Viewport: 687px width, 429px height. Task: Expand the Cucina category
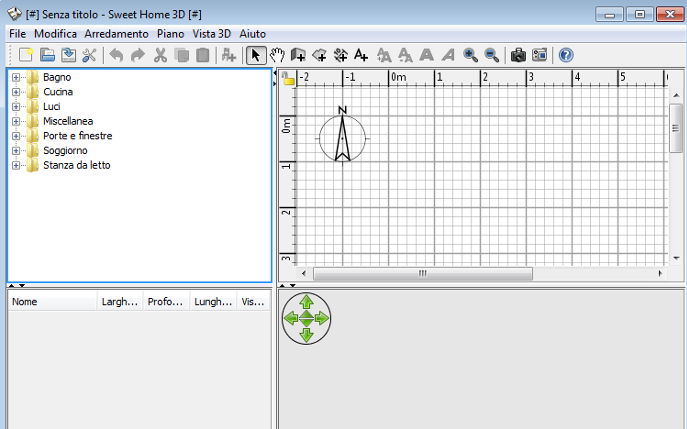pyautogui.click(x=16, y=92)
